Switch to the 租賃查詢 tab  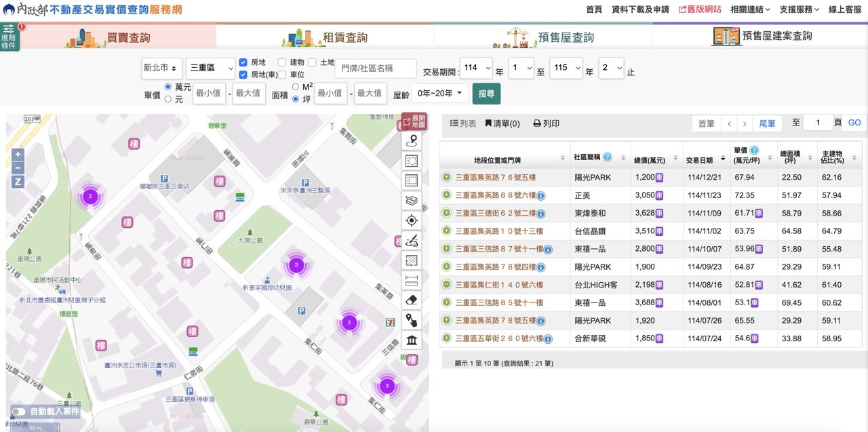click(325, 37)
